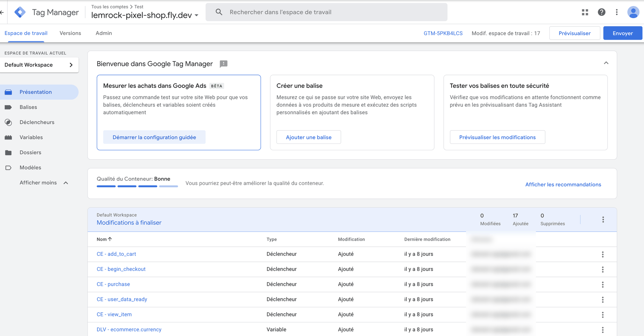The height and width of the screenshot is (336, 644).
Task: Sort the table by the Nom column
Action: click(x=104, y=239)
